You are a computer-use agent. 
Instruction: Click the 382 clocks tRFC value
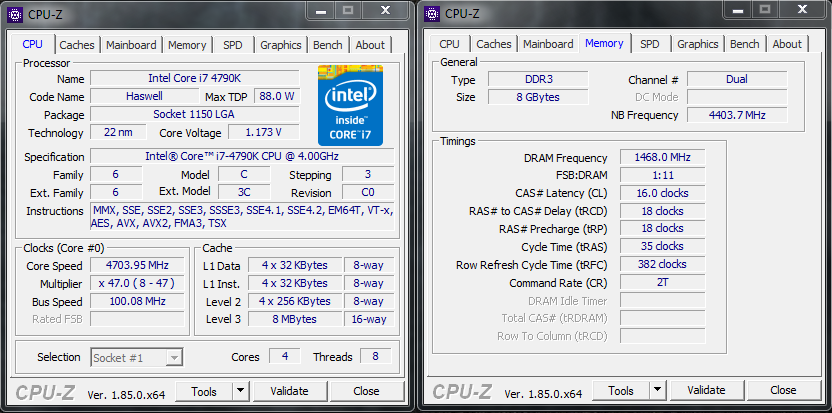tap(662, 264)
